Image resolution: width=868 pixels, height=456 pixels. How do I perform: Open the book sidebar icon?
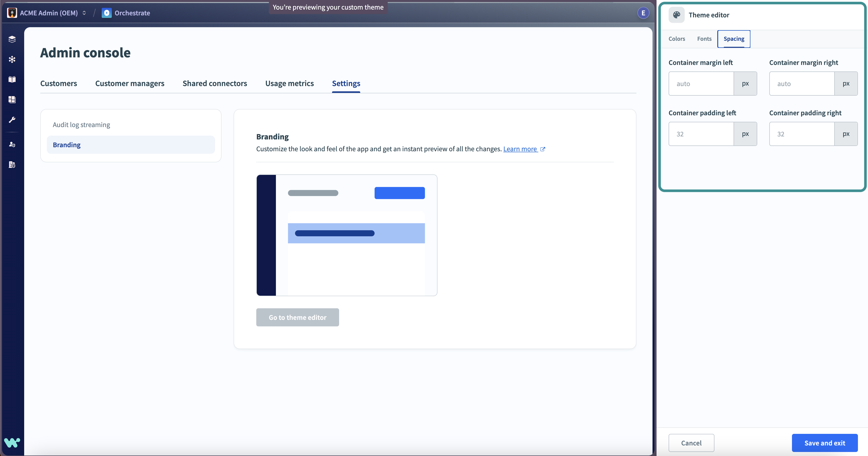click(12, 80)
